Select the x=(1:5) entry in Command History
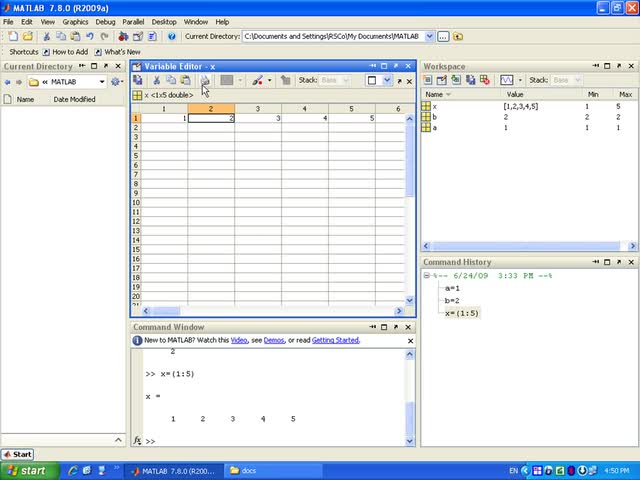 [x=461, y=313]
